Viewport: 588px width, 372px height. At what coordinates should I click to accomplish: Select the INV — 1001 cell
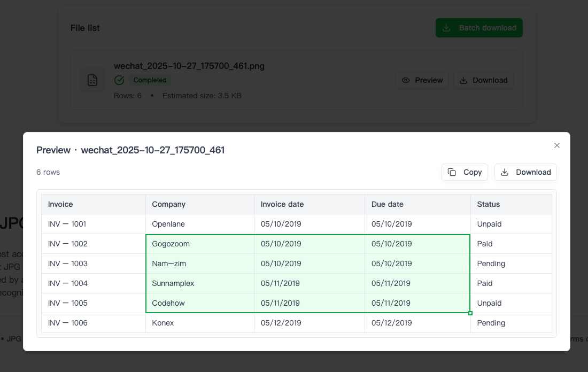67,224
